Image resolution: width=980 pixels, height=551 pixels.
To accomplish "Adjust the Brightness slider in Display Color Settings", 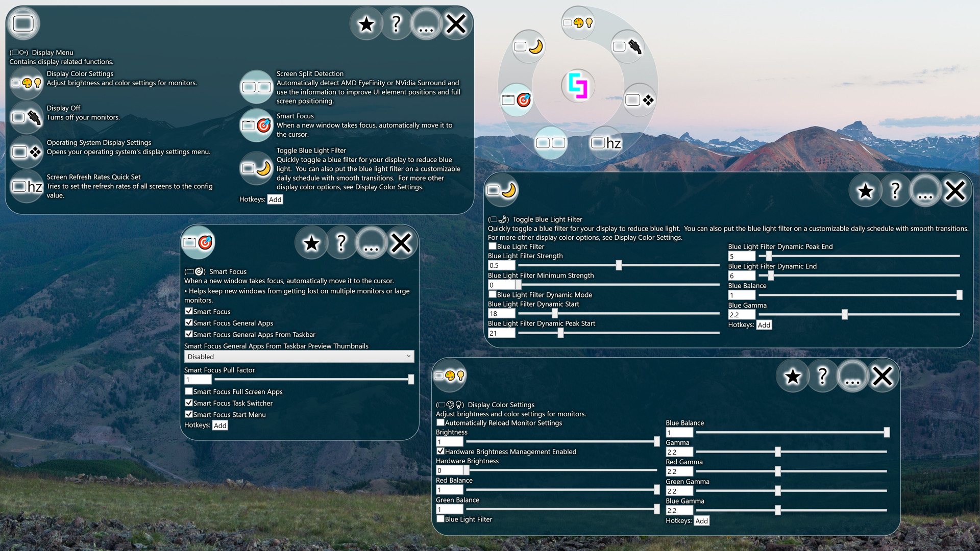I will click(x=561, y=441).
